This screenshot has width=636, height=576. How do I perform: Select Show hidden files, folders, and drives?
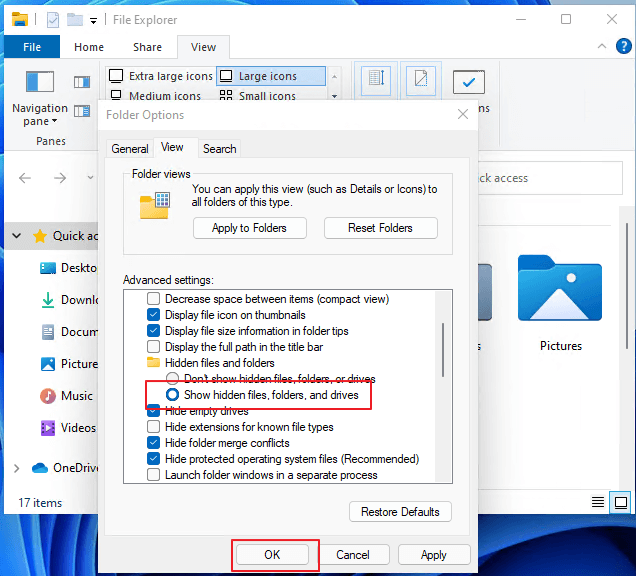coord(172,395)
